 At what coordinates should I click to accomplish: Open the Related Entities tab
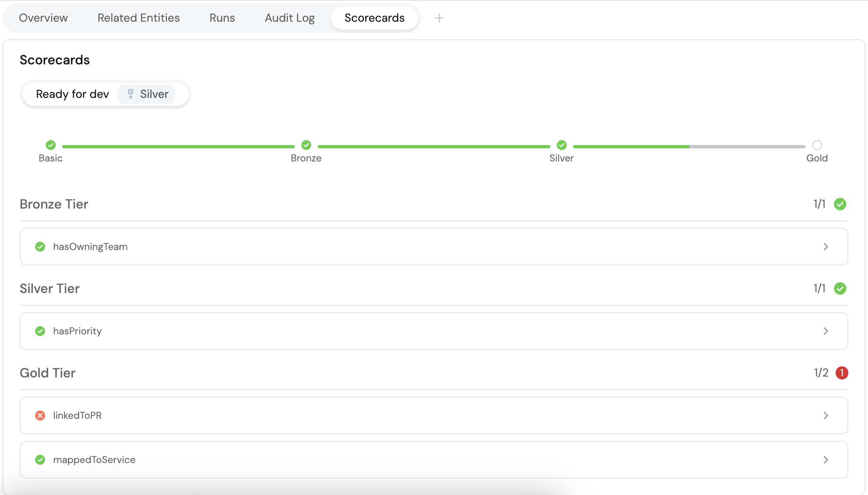[x=138, y=18]
